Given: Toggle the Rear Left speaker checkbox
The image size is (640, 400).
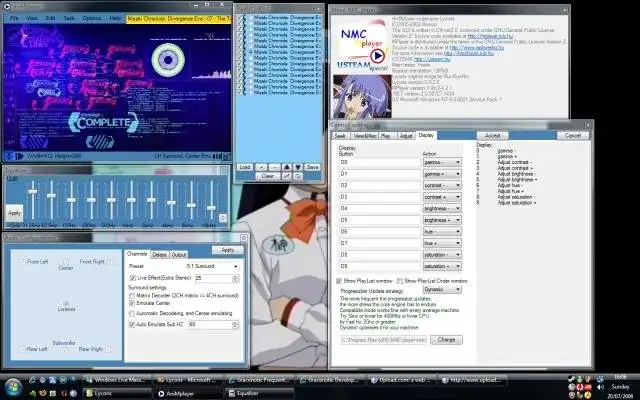Looking at the screenshot, I should [22, 349].
